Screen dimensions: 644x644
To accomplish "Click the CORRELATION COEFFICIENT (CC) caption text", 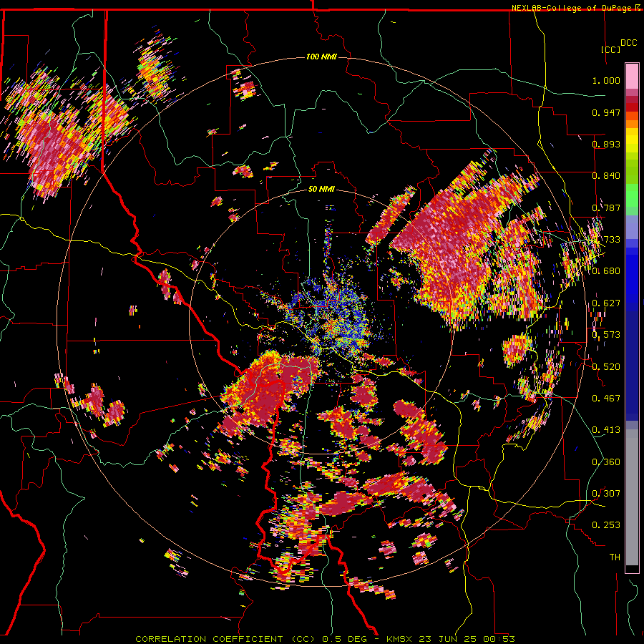I will coord(225,639).
